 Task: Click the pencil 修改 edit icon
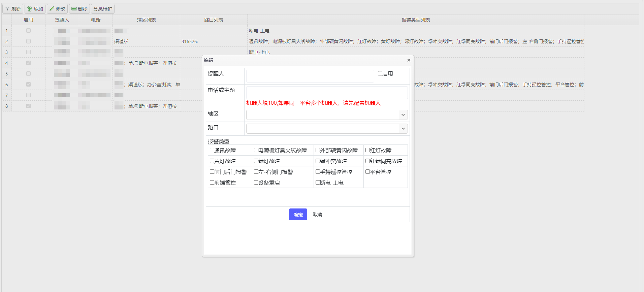click(52, 9)
